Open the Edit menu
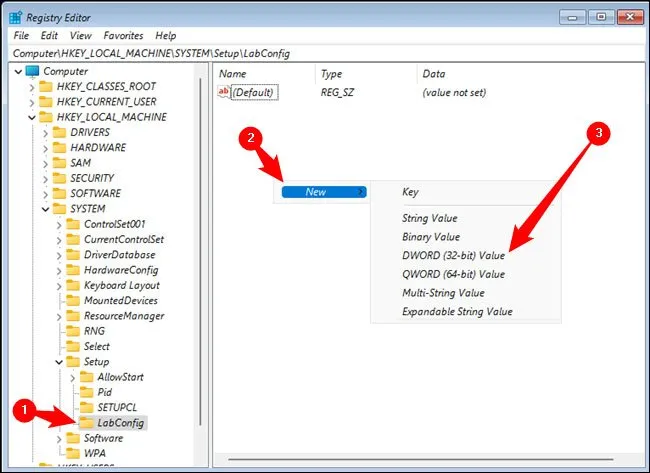650x473 pixels. coord(49,35)
